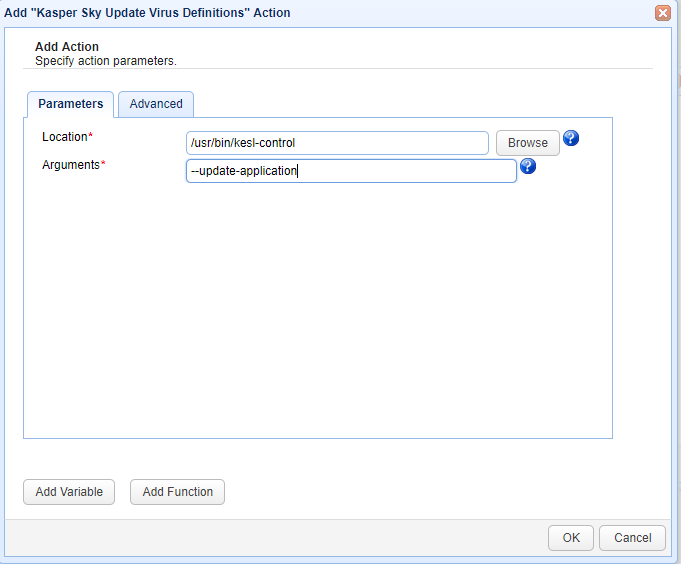Focus the Location input field
This screenshot has height=568, width=682.
click(337, 143)
